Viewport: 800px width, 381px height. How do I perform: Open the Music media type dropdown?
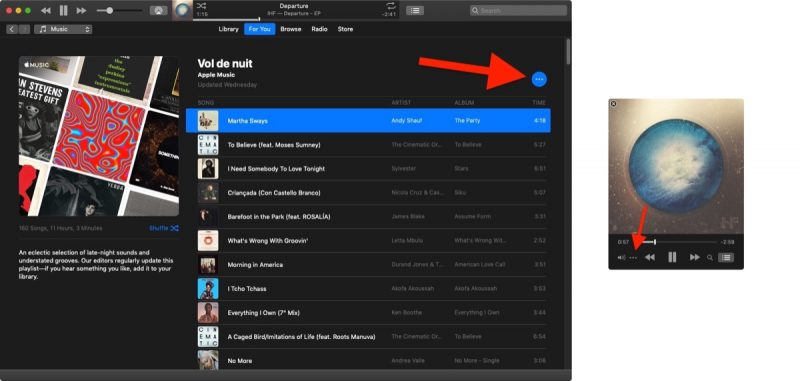point(63,29)
